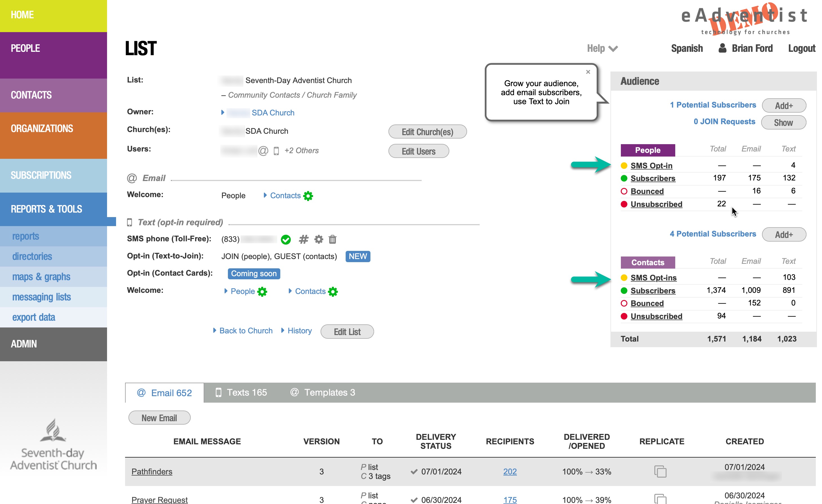
Task: Expand the History link arrow
Action: tap(283, 330)
